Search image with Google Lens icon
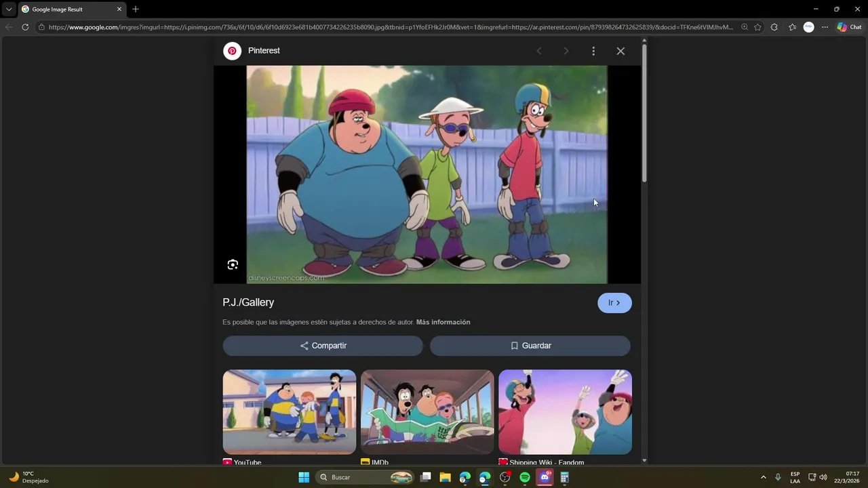 (x=233, y=264)
